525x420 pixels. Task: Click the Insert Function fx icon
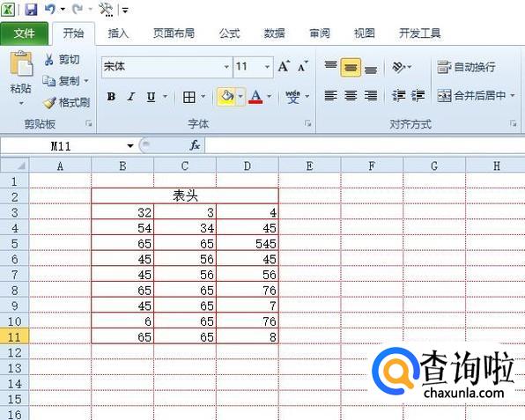click(x=195, y=145)
